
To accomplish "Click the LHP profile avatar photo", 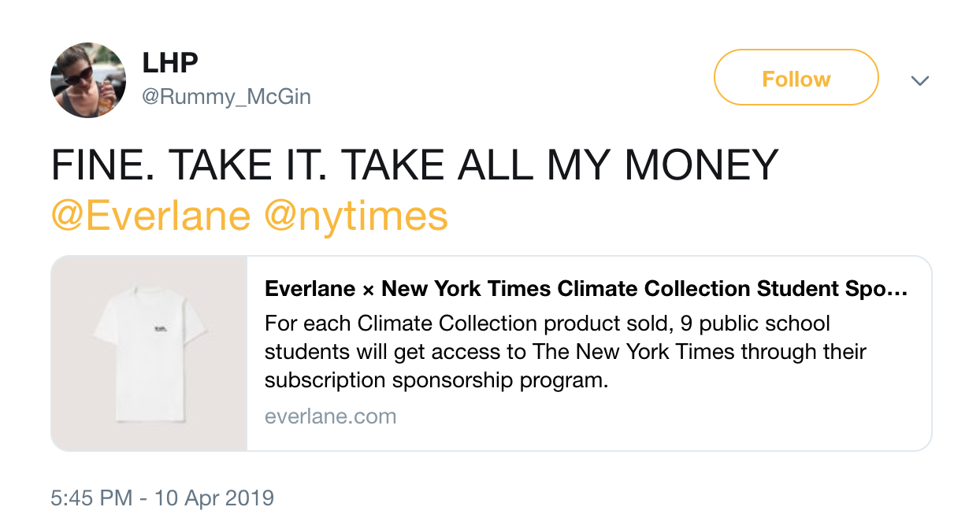I will [x=87, y=80].
